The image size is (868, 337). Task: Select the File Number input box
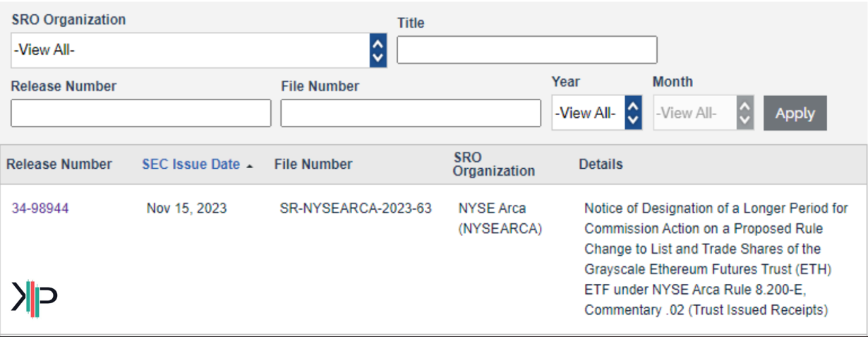(x=411, y=113)
